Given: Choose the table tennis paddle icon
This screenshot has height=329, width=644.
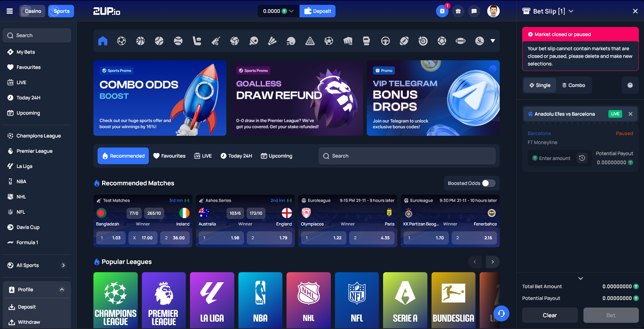Looking at the screenshot, I should click(253, 41).
